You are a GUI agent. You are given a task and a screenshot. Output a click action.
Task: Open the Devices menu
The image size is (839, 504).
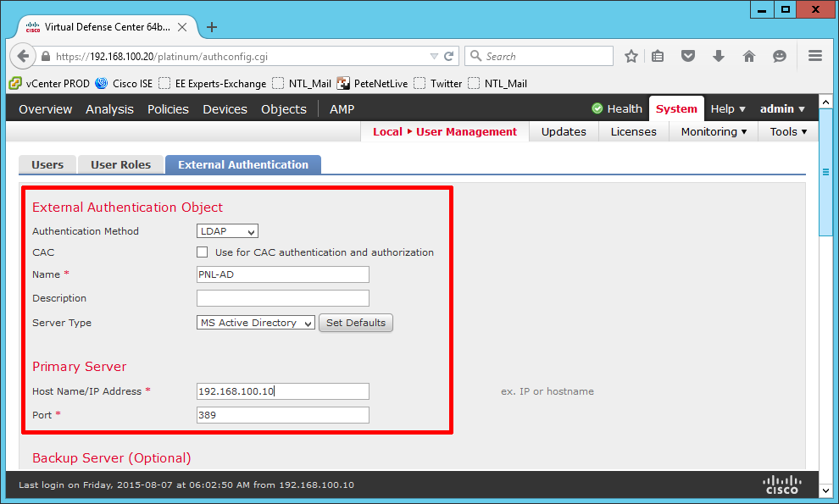tap(225, 109)
